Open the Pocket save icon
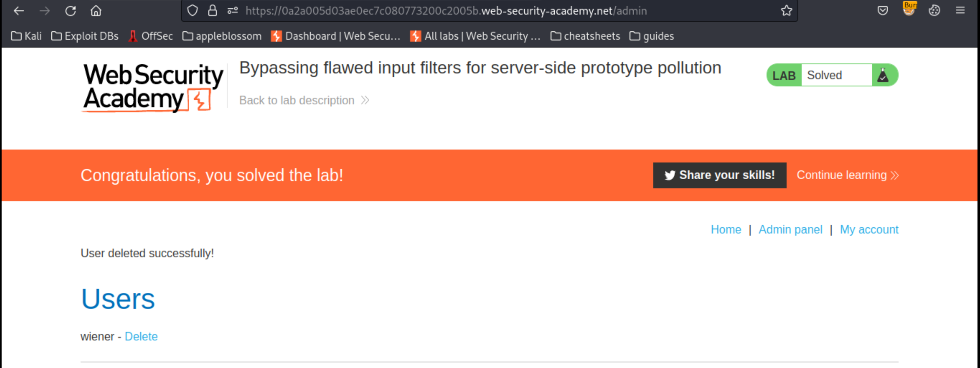The image size is (980, 368). click(883, 11)
